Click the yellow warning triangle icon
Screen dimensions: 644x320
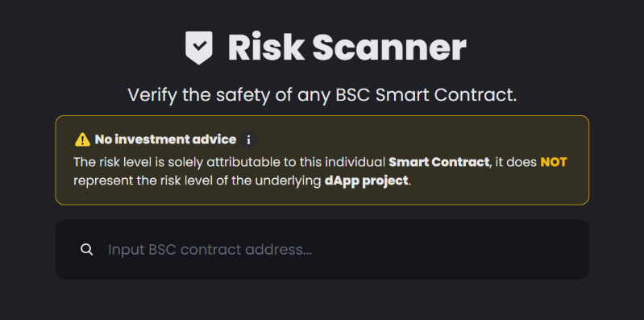82,139
